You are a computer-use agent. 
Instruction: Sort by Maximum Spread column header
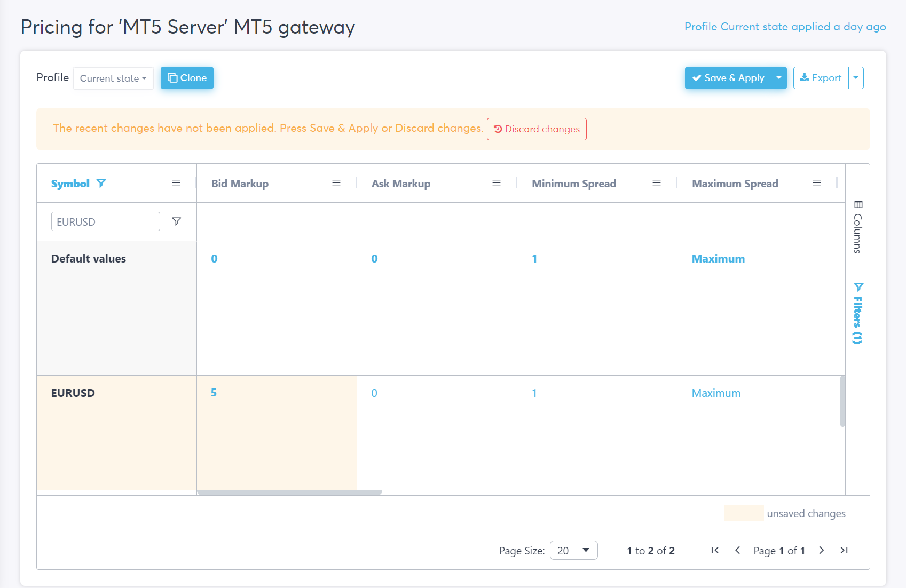coord(735,184)
